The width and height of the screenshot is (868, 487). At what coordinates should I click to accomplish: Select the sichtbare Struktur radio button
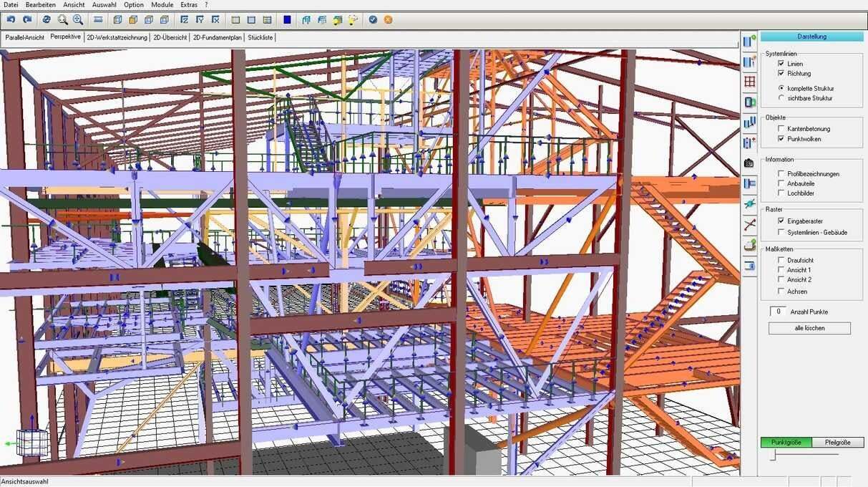782,98
